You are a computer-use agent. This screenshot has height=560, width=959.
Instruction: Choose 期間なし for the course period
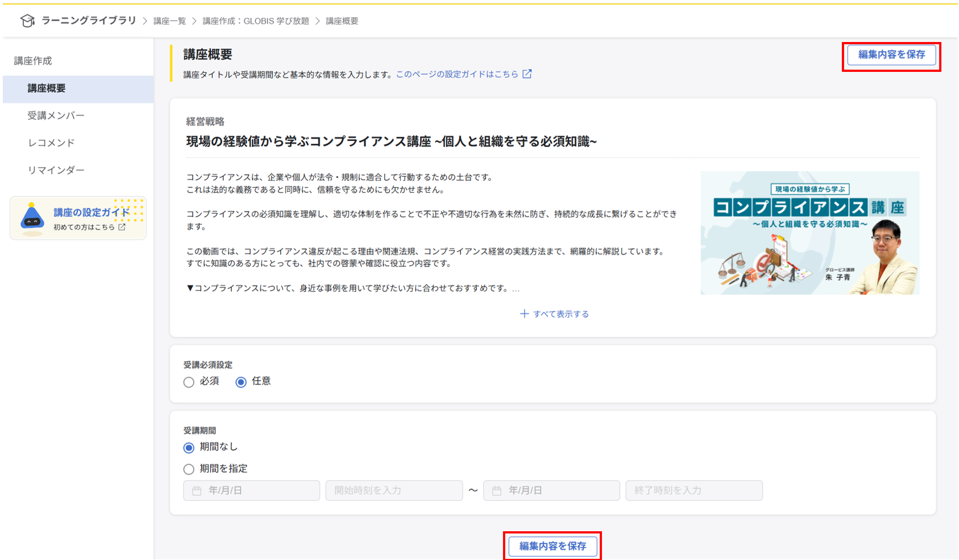[x=189, y=447]
